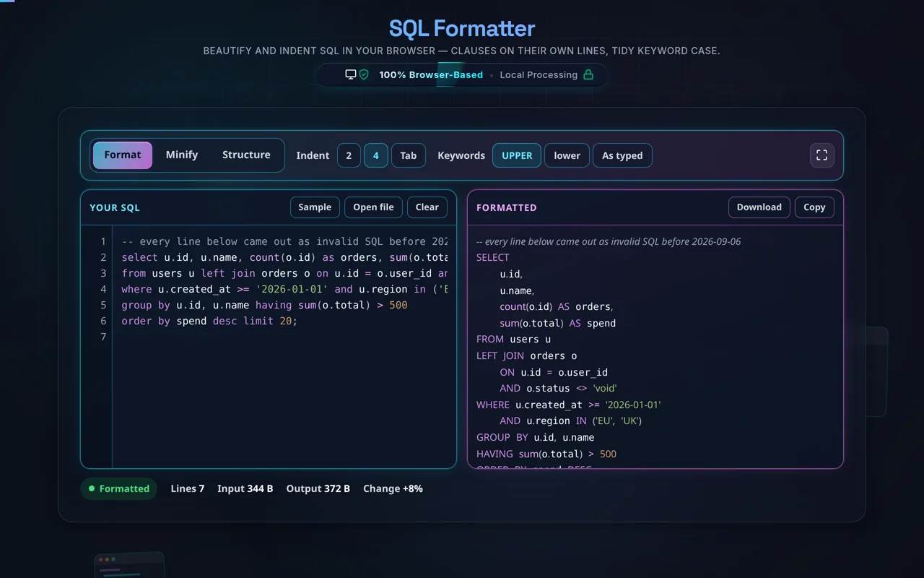Click the 'group by u.id, u.name having' input line

point(264,305)
